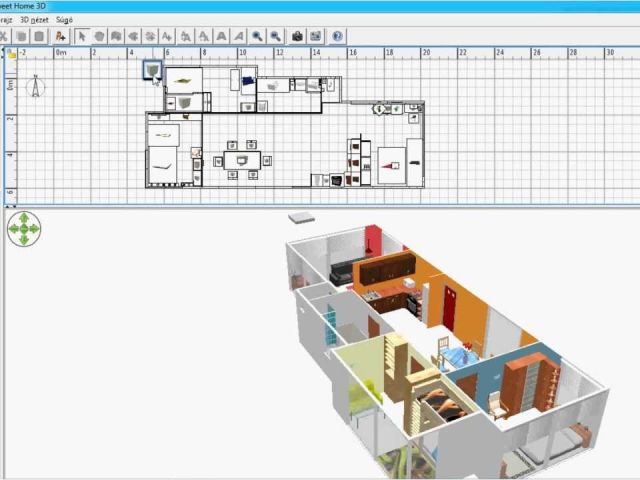Zoom out of the floor plan
This screenshot has width=640, height=480.
pyautogui.click(x=274, y=36)
